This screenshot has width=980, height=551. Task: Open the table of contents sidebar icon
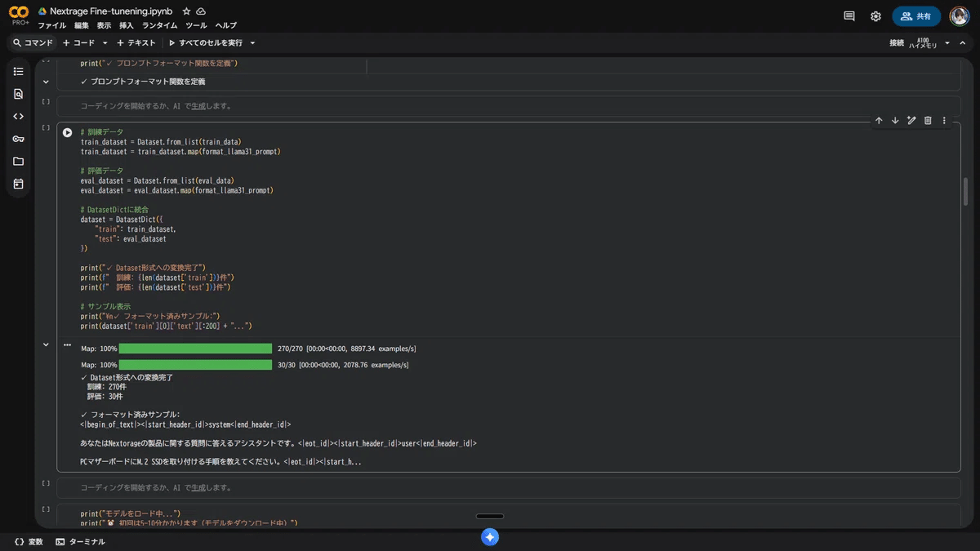point(19,72)
